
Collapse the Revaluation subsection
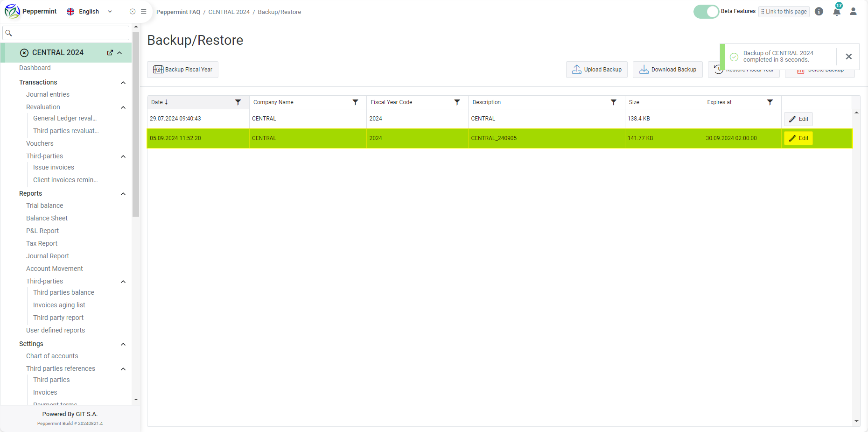(x=123, y=107)
